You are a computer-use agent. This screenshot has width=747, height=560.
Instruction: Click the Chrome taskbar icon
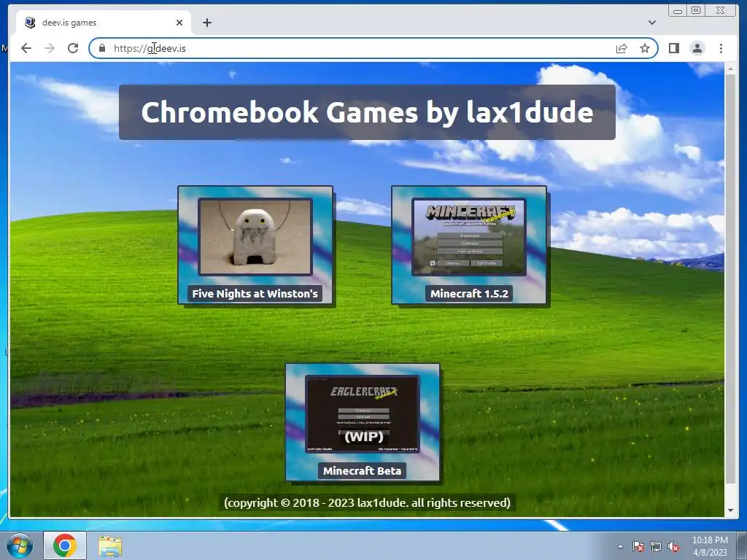pyautogui.click(x=65, y=545)
